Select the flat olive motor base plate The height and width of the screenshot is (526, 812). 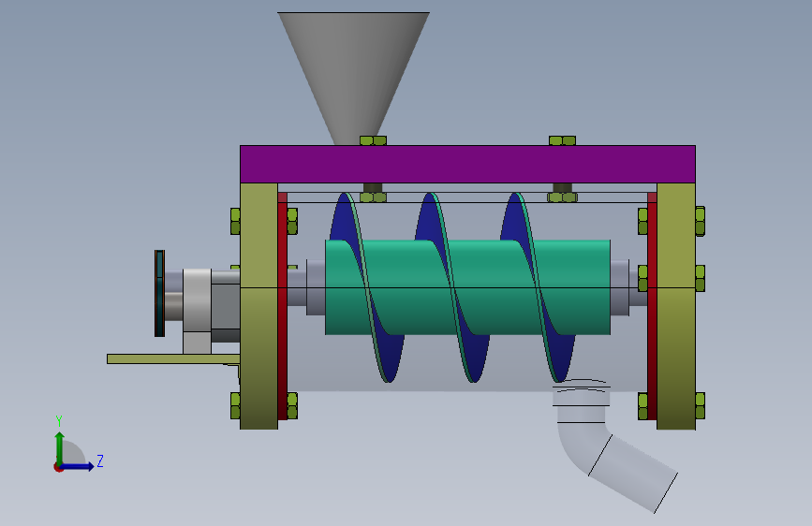pyautogui.click(x=173, y=358)
